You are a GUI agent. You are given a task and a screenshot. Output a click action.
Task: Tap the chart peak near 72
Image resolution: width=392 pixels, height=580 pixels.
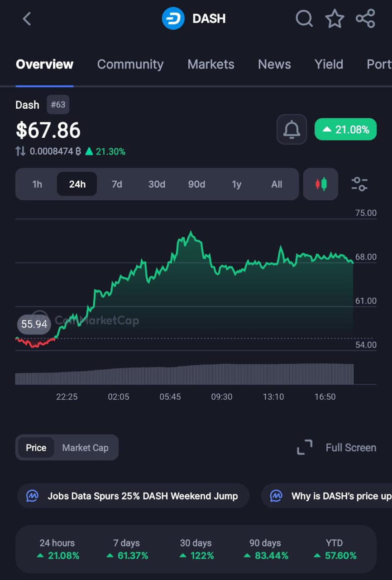point(191,233)
